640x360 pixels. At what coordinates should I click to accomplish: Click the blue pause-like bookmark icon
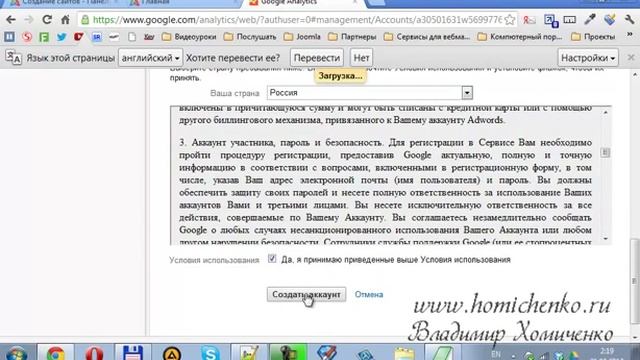pyautogui.click(x=9, y=37)
